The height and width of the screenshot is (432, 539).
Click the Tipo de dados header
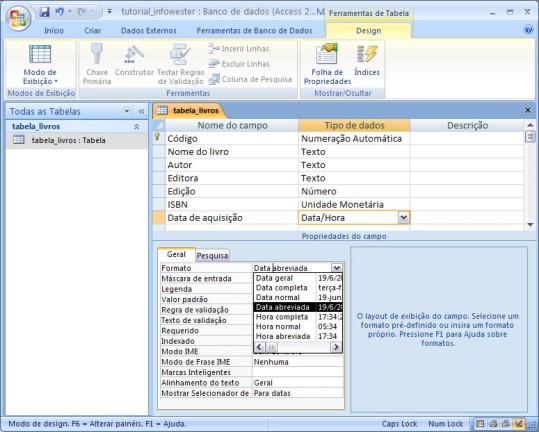tap(354, 125)
